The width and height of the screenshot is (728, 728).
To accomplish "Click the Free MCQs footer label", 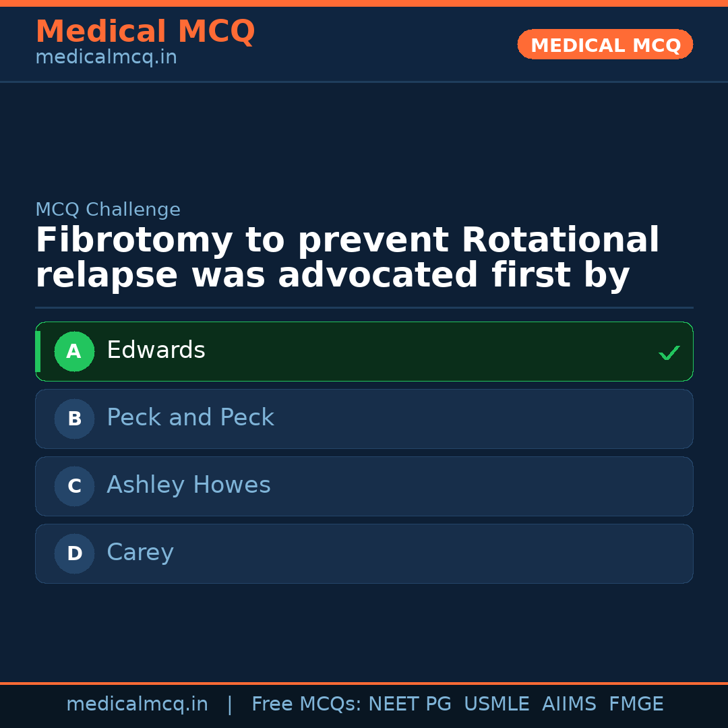I will click(306, 704).
